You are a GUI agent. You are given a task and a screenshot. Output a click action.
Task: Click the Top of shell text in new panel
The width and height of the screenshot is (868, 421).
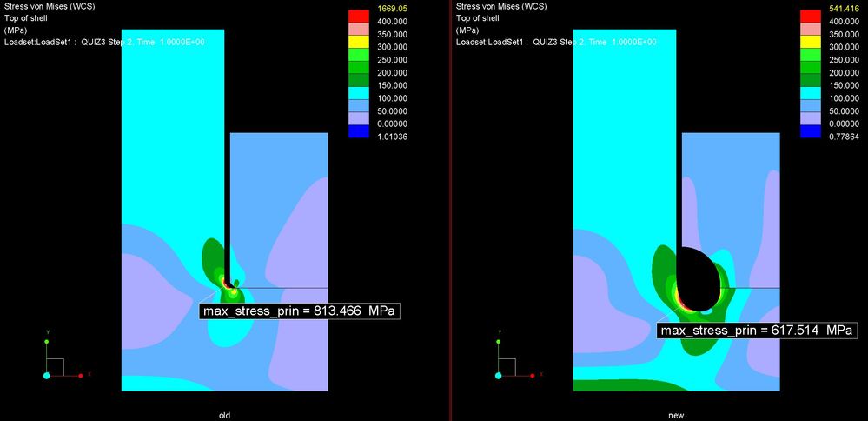[476, 18]
